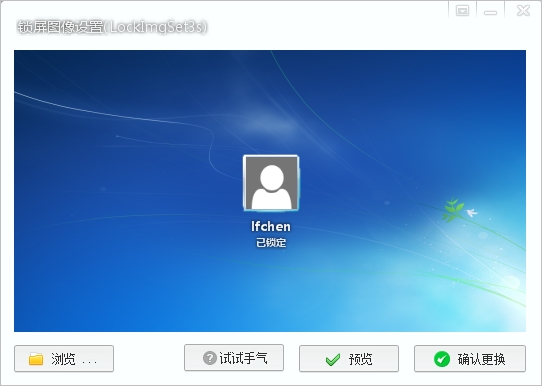Click the window title 锁屏图像设置(LockImgSet3s)
Viewport: 542px width, 386px height.
click(x=112, y=27)
